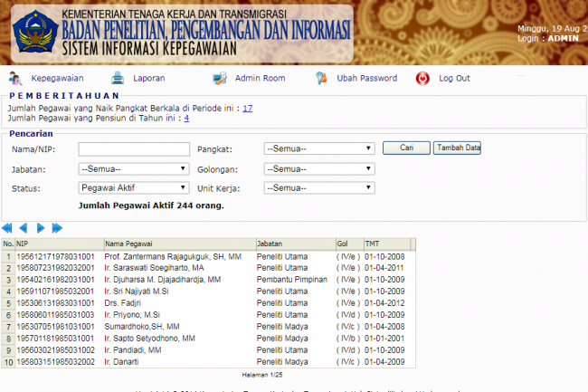
Task: Focus the Nama/NIP search field
Action: tap(133, 149)
